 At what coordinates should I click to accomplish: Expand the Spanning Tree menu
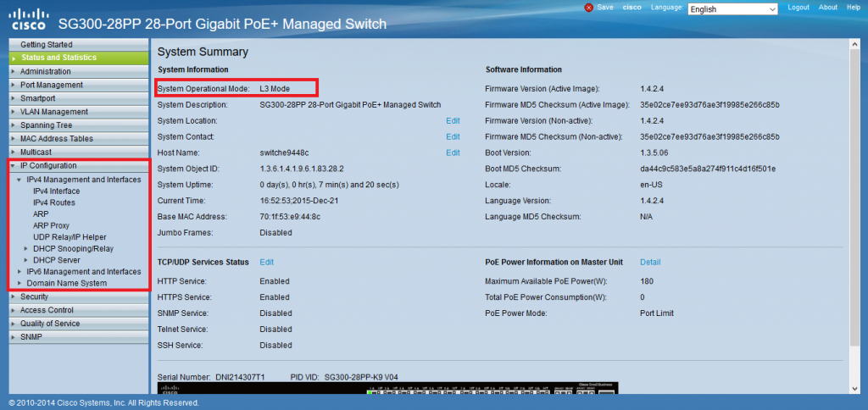[x=79, y=125]
